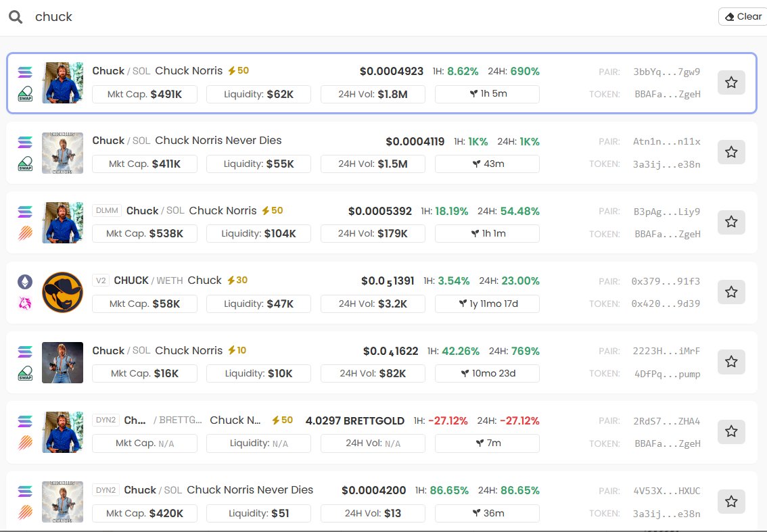Click the pair age 7m box
The width and height of the screenshot is (767, 532).
487,443
